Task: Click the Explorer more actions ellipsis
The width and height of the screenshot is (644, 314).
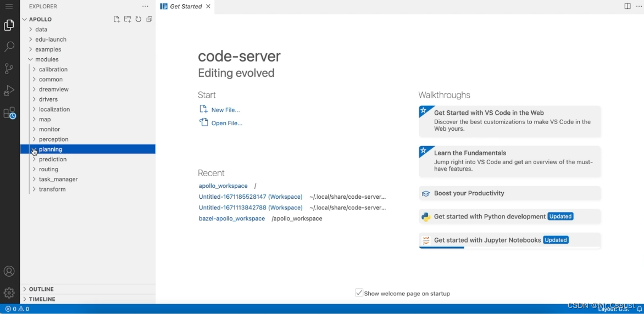Action: 145,7
